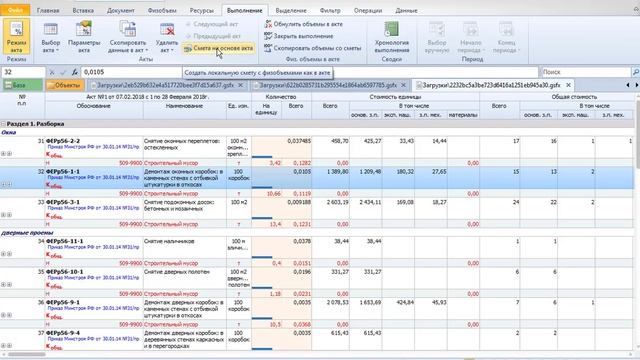Go to Следующий акт
This screenshot has width=640, height=360.
[211, 24]
